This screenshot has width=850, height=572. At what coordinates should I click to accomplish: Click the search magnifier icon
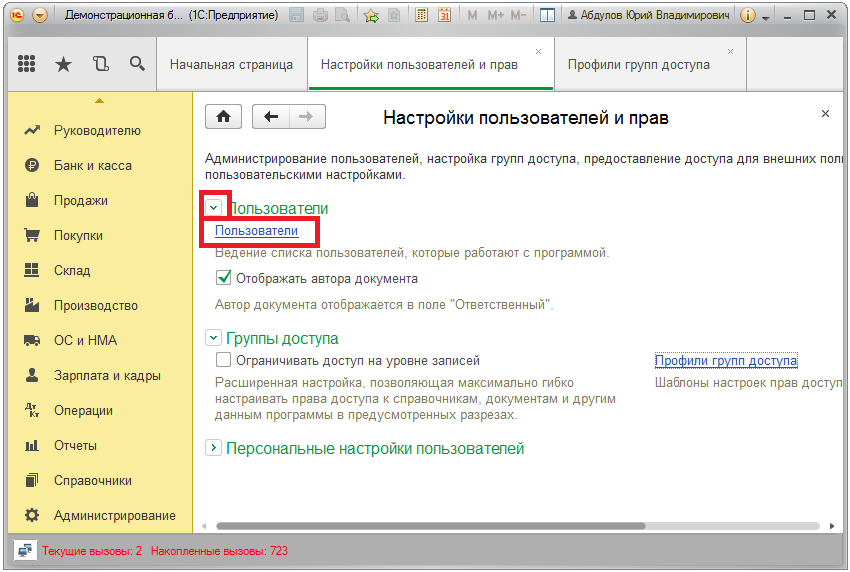tap(137, 64)
